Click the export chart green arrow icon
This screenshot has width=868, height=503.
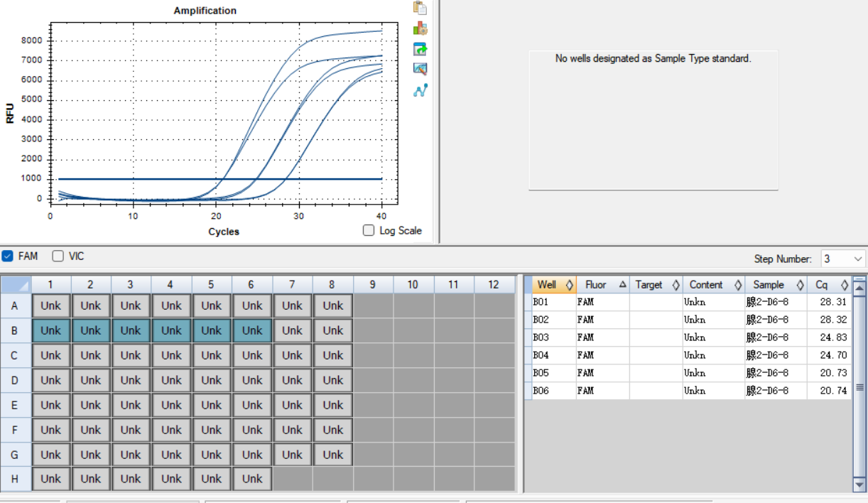click(421, 49)
